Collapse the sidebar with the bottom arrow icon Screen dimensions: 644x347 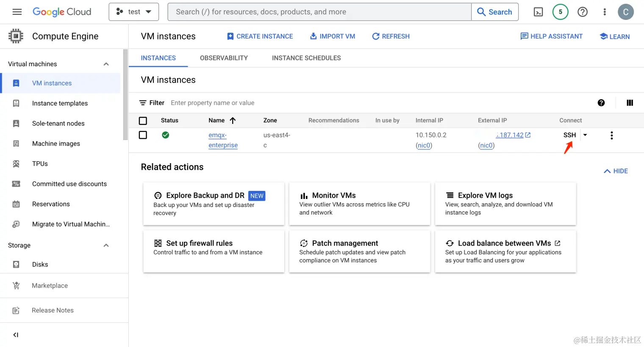click(16, 335)
